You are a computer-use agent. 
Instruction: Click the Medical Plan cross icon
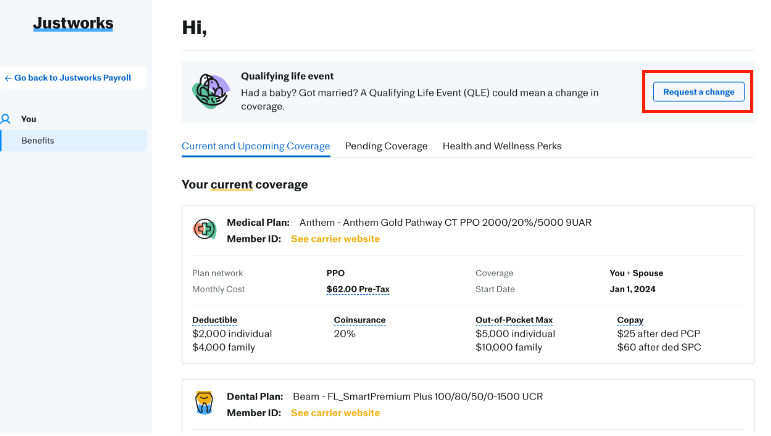[204, 229]
